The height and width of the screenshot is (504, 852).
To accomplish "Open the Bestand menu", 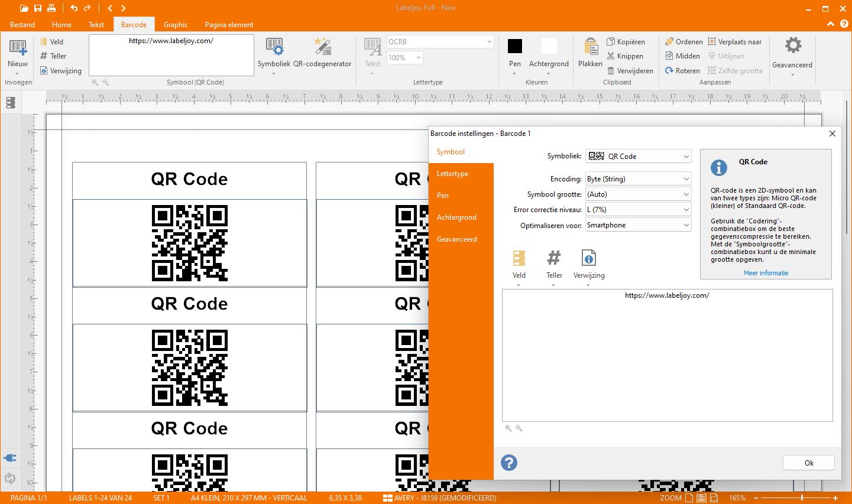I will (x=22, y=25).
